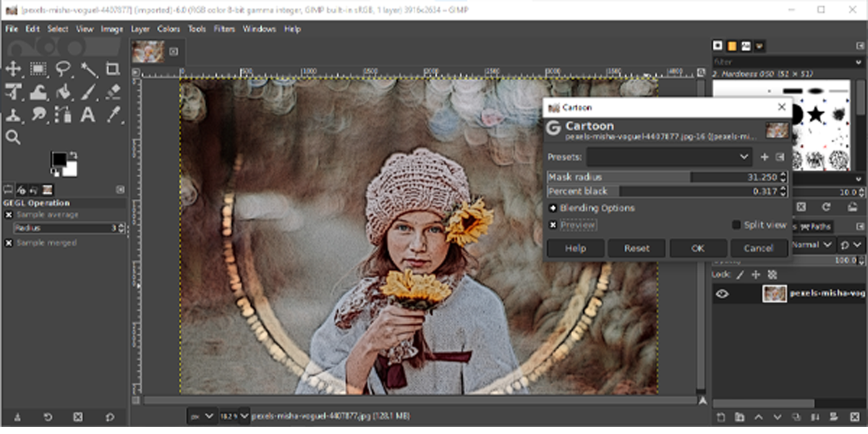Toggle the Preview checkbox in Cartoon dialog

(x=553, y=225)
